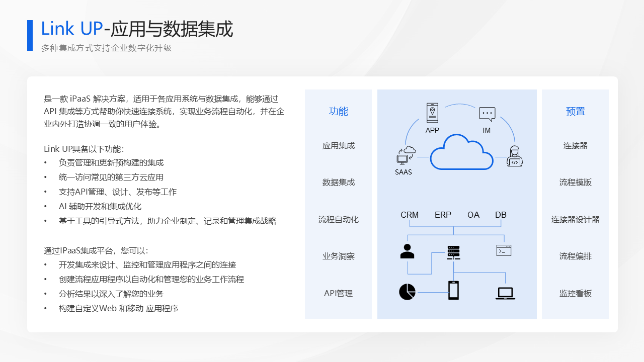The width and height of the screenshot is (644, 362).
Task: Click the SAAS monitor and cloud icon
Action: [x=406, y=156]
